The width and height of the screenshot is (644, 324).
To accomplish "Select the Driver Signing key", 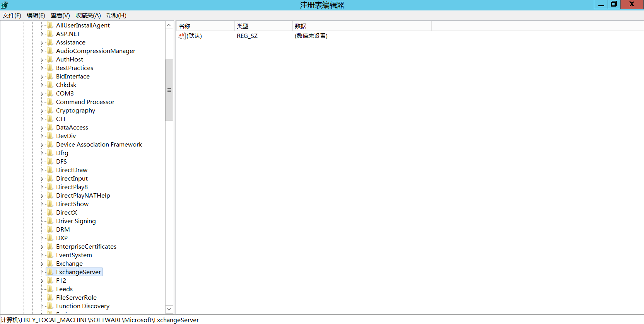I will [x=76, y=221].
